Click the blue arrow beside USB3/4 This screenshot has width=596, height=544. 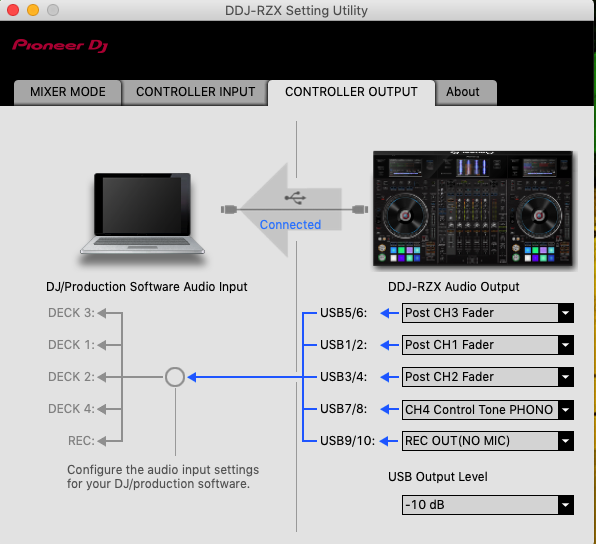pyautogui.click(x=389, y=377)
